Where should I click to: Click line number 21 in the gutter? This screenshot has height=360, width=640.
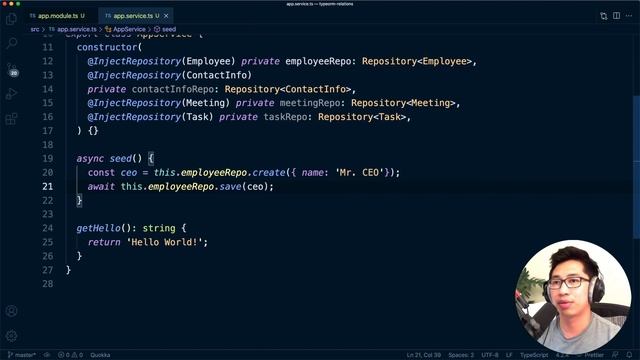(47, 187)
